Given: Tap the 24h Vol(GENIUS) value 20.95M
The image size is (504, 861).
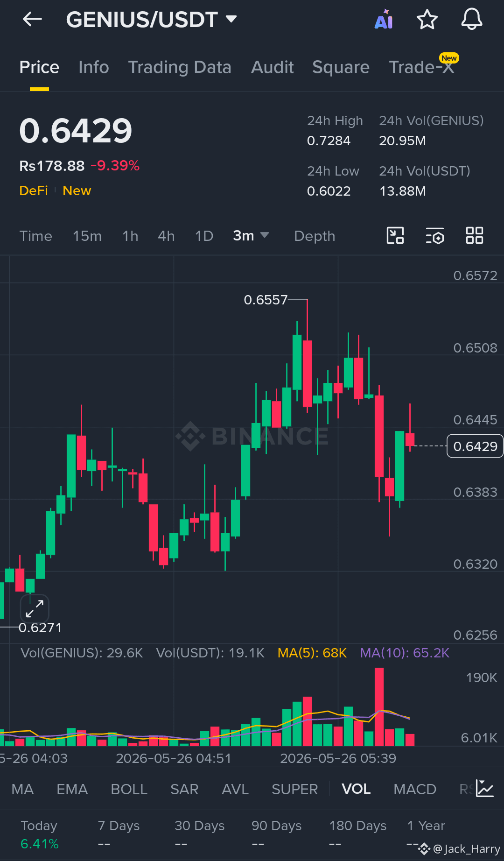Looking at the screenshot, I should (x=402, y=141).
